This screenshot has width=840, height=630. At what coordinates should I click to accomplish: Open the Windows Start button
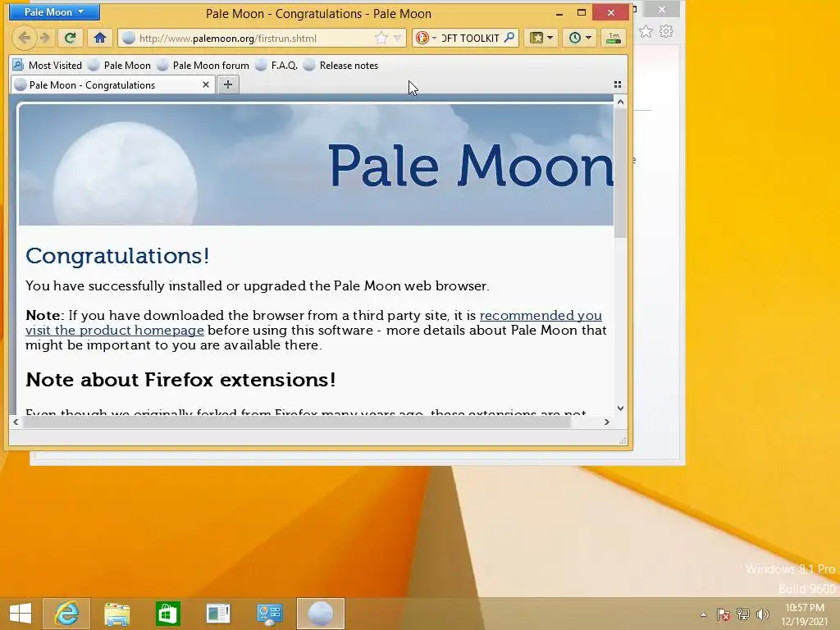pyautogui.click(x=21, y=614)
